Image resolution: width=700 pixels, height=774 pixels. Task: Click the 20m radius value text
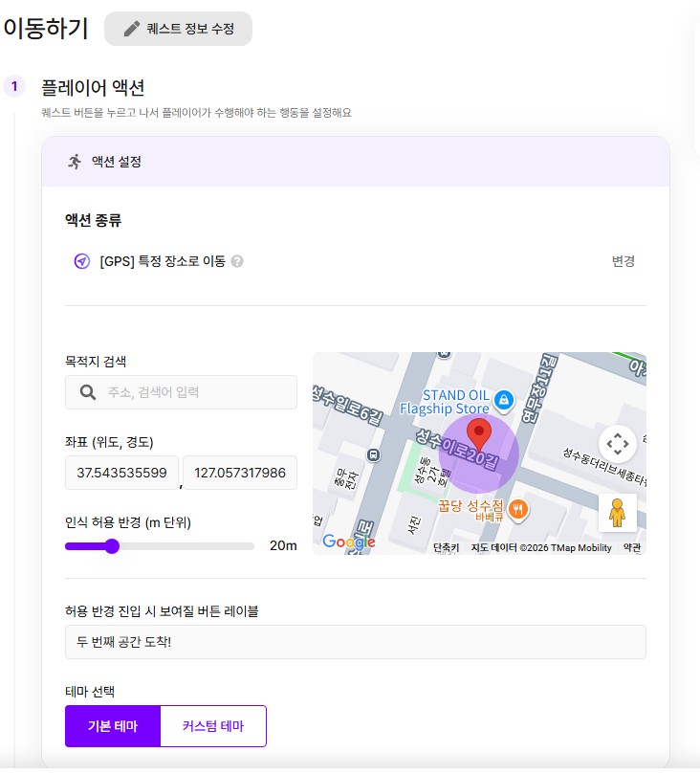click(283, 546)
